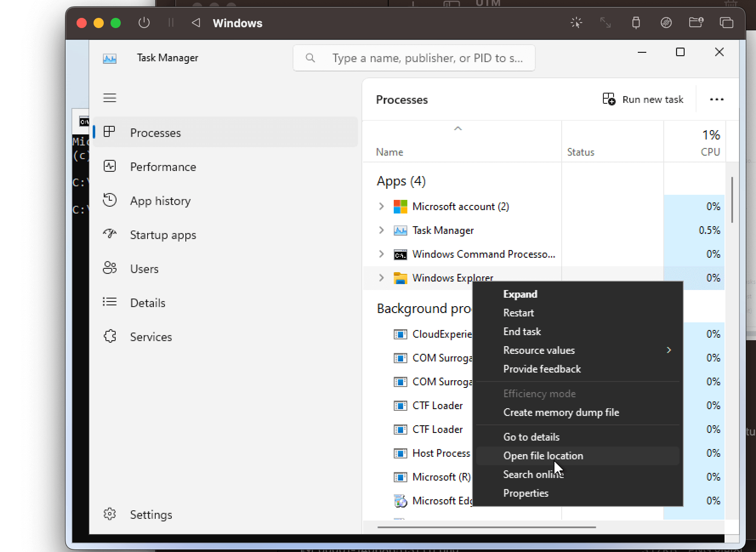Viewport: 756px width, 552px height.
Task: Click the Command Prompt window icon behind
Action: 84,122
